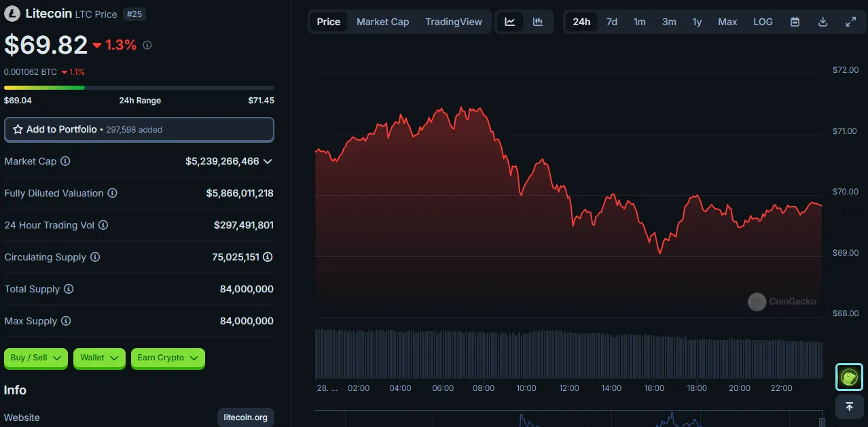Click the chart navigator range strip below time axis
The image size is (868, 427).
[568, 418]
